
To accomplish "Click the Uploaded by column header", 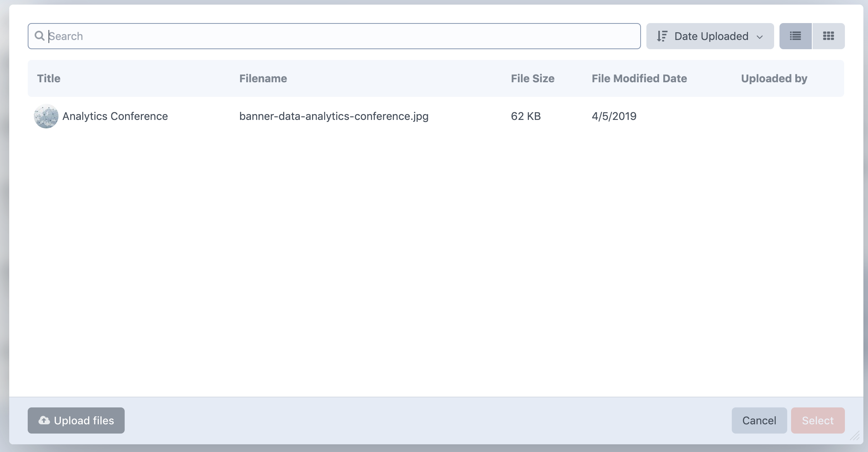I will click(774, 78).
